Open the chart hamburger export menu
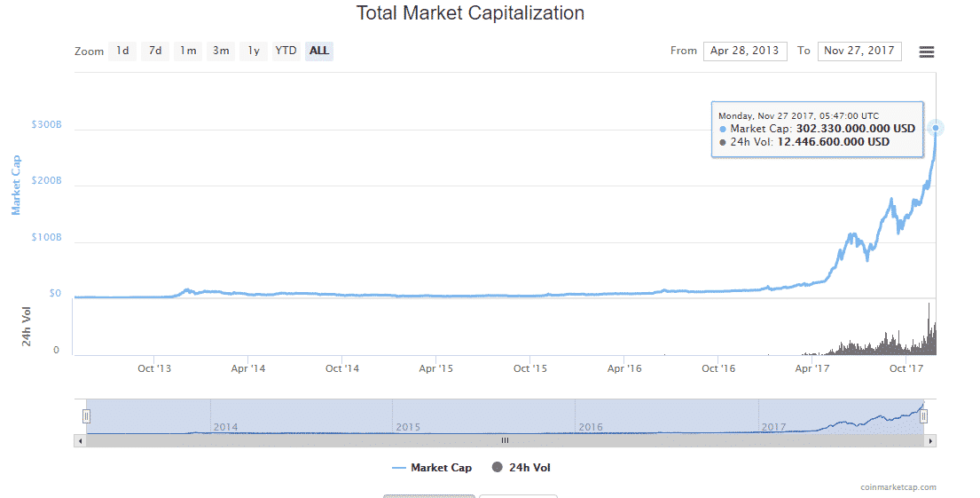 927,51
